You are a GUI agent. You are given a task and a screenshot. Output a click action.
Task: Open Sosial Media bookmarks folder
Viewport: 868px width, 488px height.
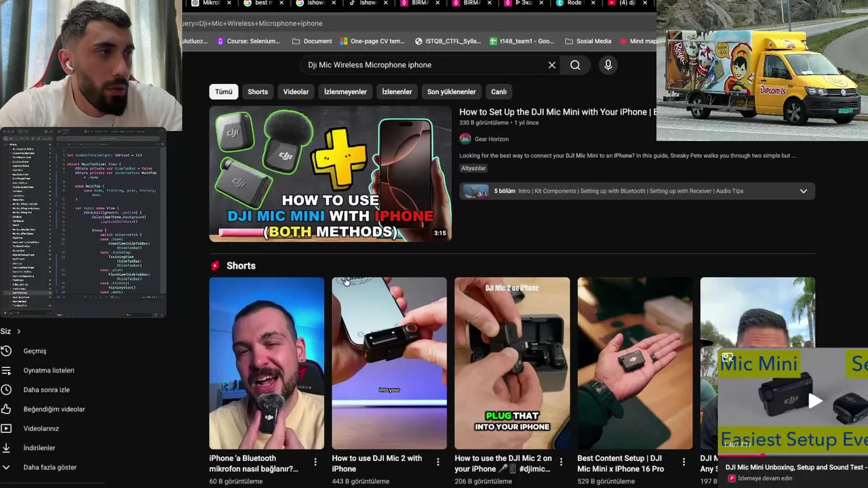[x=588, y=41]
